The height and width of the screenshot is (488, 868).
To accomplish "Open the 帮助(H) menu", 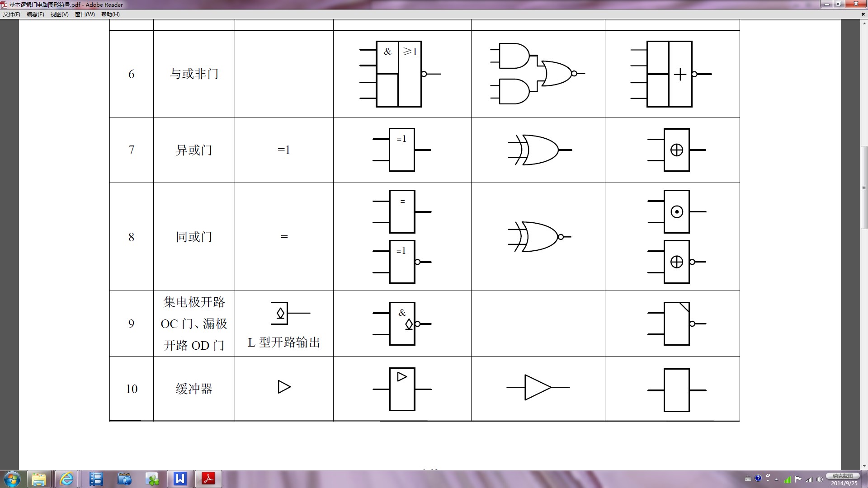I will (110, 14).
